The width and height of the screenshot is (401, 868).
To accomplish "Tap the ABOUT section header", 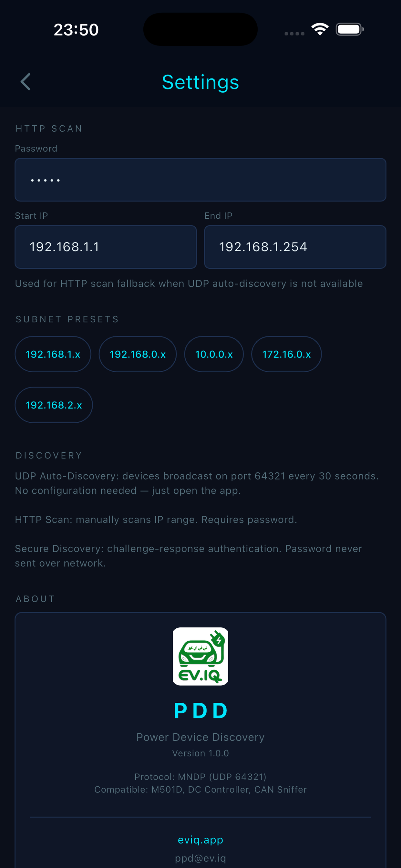I will click(x=35, y=599).
